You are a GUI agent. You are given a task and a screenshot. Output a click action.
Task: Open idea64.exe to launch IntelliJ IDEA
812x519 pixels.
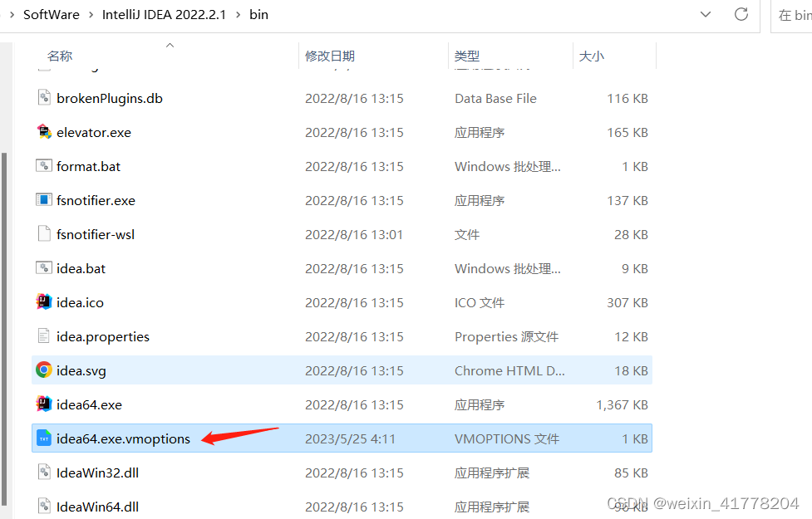tap(88, 404)
